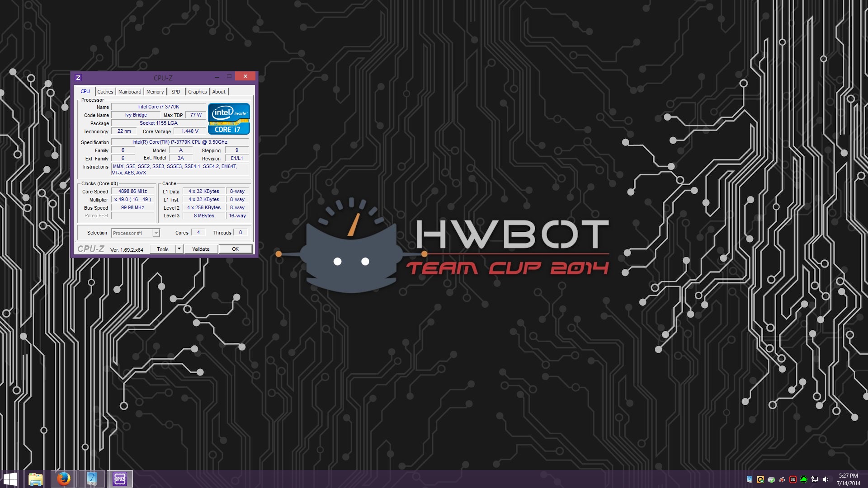Click the Revision value 'E1/L1'

click(236, 159)
